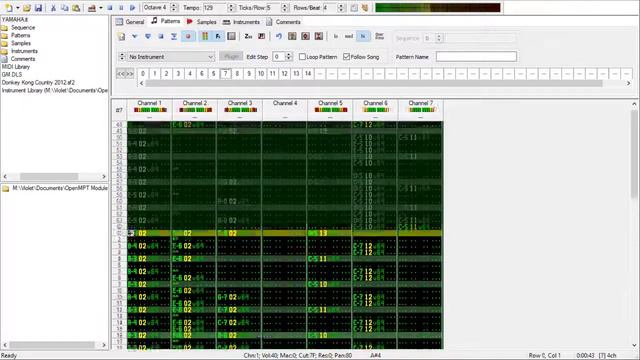
Task: Save the module with floppy disk icon
Action: 38,8
